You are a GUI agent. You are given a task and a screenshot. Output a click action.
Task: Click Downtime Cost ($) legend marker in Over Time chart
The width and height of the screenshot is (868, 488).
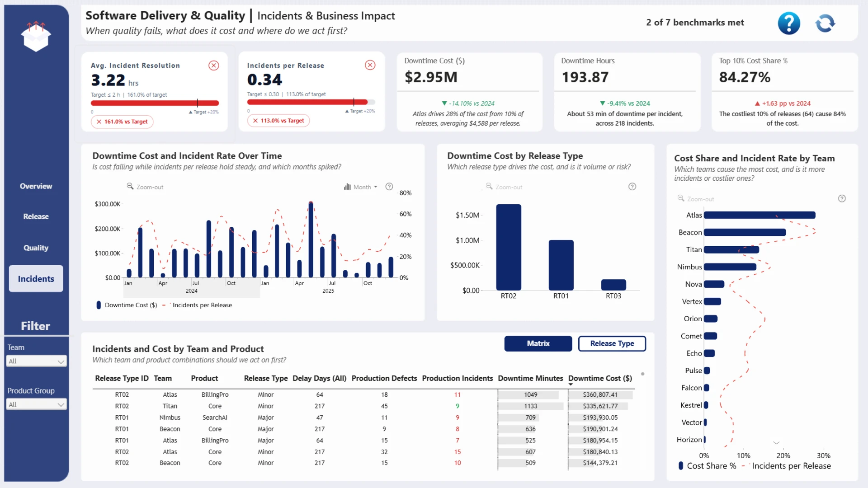click(99, 305)
